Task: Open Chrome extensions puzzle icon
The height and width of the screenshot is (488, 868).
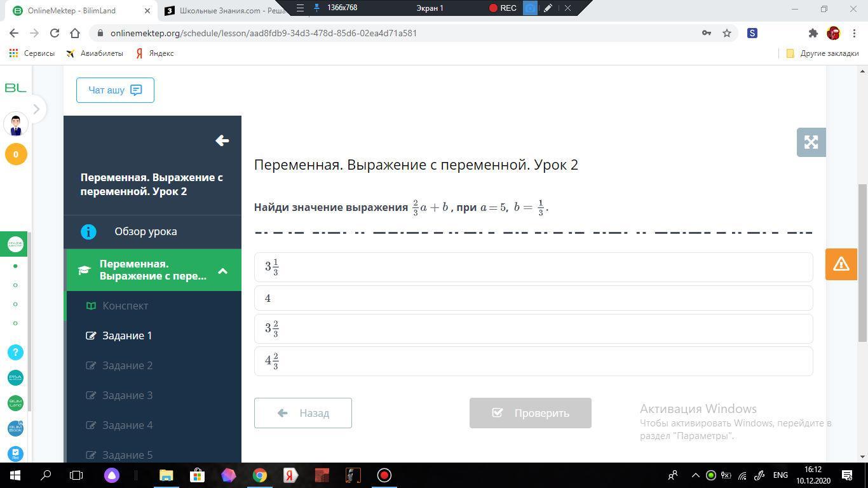Action: click(x=813, y=33)
